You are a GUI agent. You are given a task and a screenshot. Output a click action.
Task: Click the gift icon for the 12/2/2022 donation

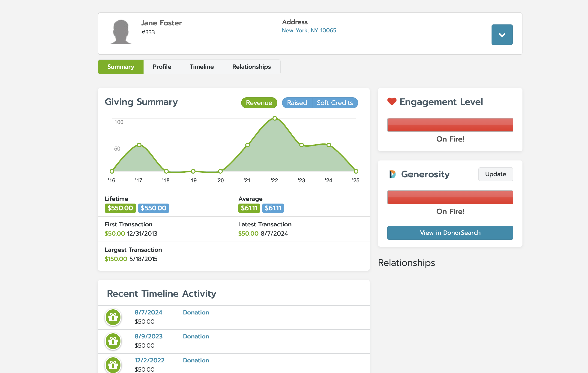click(x=113, y=365)
